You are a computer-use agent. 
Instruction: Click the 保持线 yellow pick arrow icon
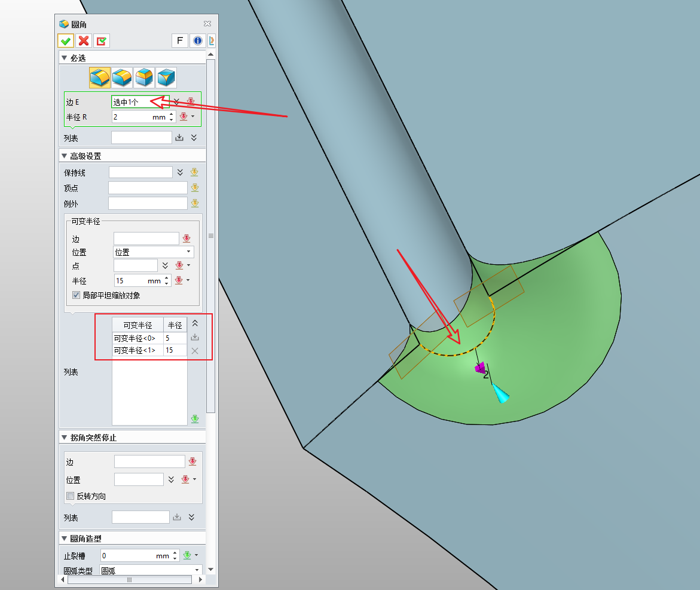[x=194, y=172]
